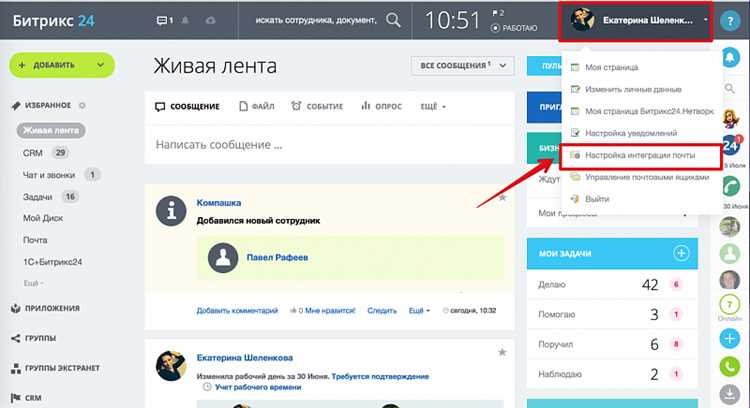Viewport: 750px width, 408px height.
Task: Open the cloud icon in top bar
Action: point(210,21)
